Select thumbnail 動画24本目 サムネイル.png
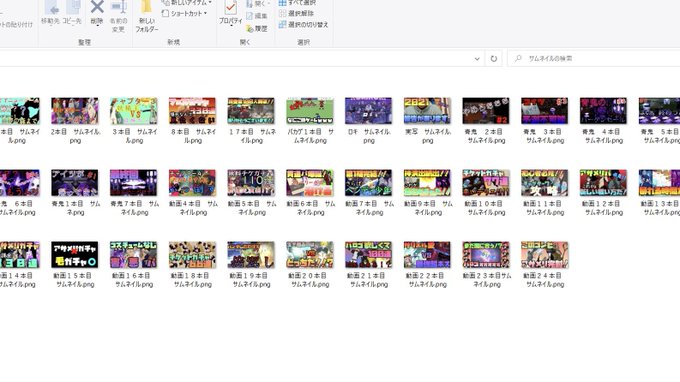This screenshot has height=382, width=680. (x=545, y=255)
